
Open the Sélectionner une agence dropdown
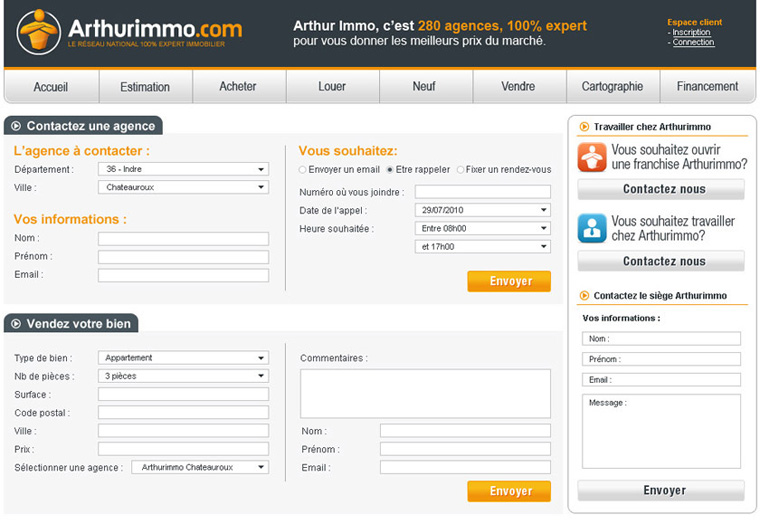tap(200, 467)
